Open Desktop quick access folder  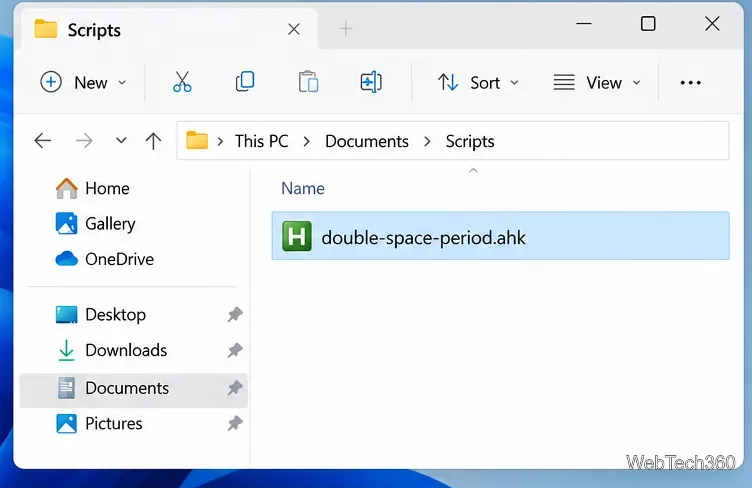point(100,315)
